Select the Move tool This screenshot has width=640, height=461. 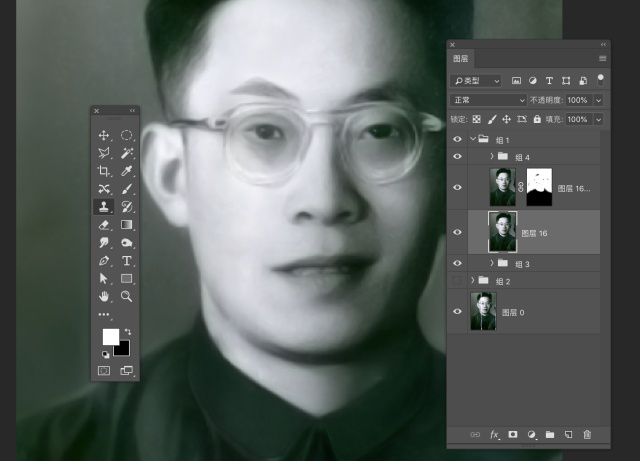104,135
